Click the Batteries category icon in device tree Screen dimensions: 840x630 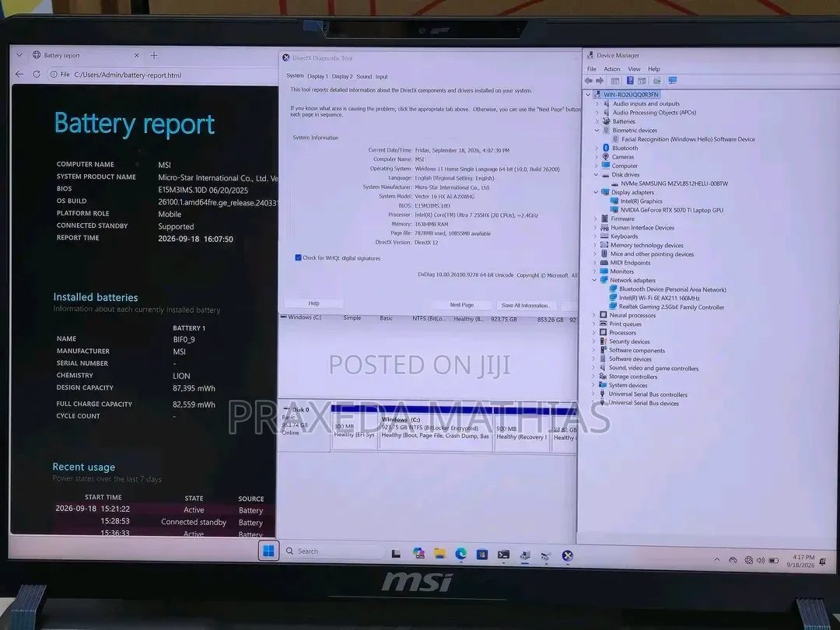[607, 121]
